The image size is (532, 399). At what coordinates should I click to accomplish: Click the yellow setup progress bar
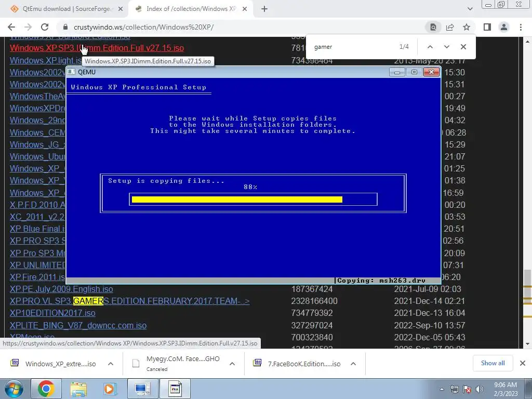(237, 199)
